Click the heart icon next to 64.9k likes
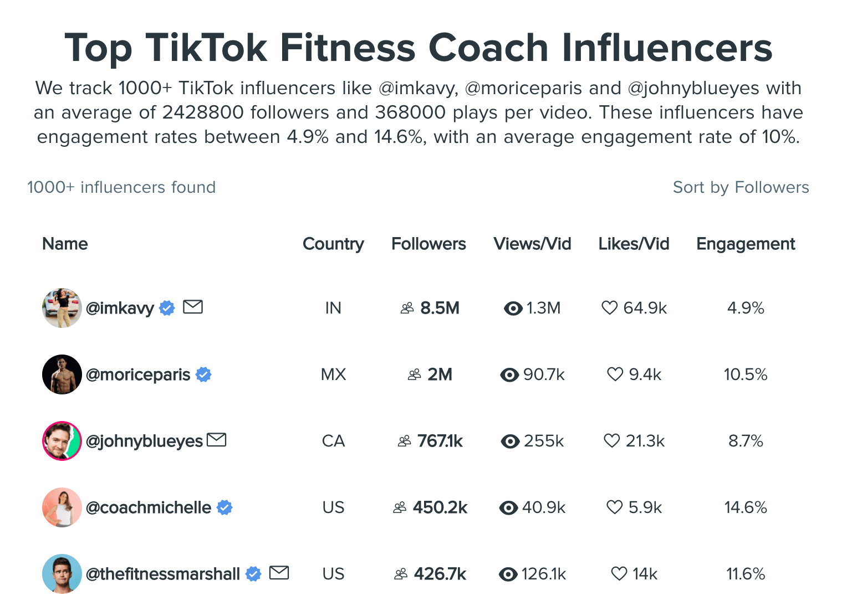This screenshot has height=616, width=847. [x=611, y=308]
